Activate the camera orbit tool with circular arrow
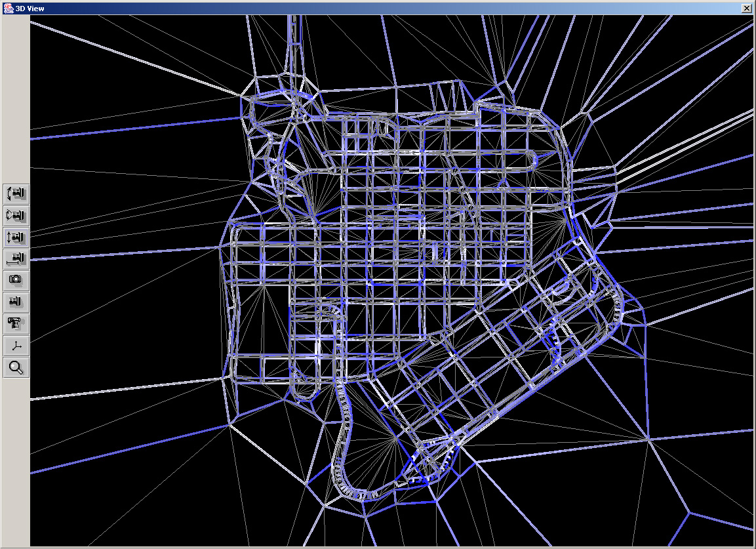 [16, 215]
